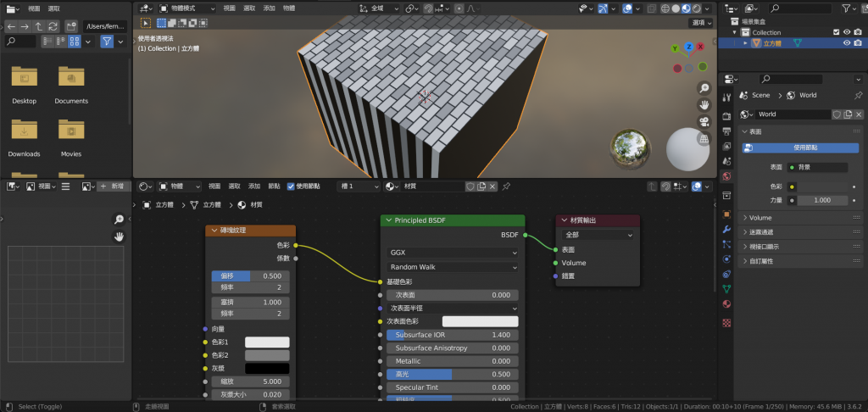Toggle viewport gizmos display
Screen dimensions: 868x412
point(602,8)
